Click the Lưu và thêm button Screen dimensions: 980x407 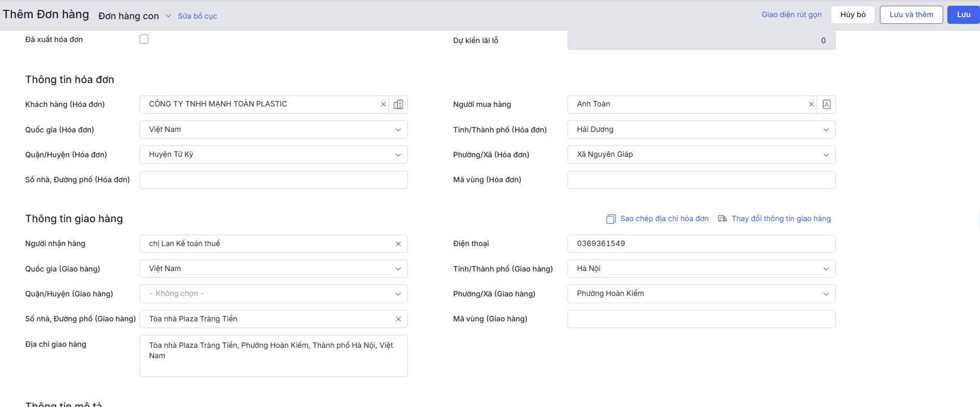click(x=911, y=15)
